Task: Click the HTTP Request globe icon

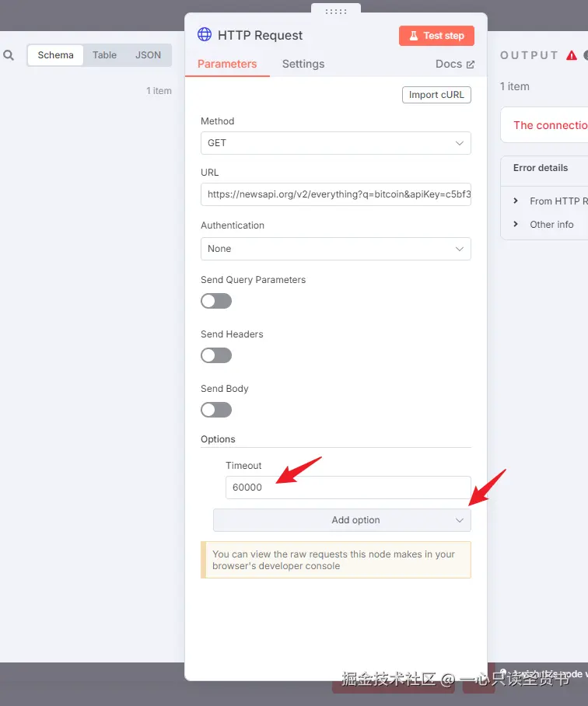Action: pyautogui.click(x=205, y=35)
